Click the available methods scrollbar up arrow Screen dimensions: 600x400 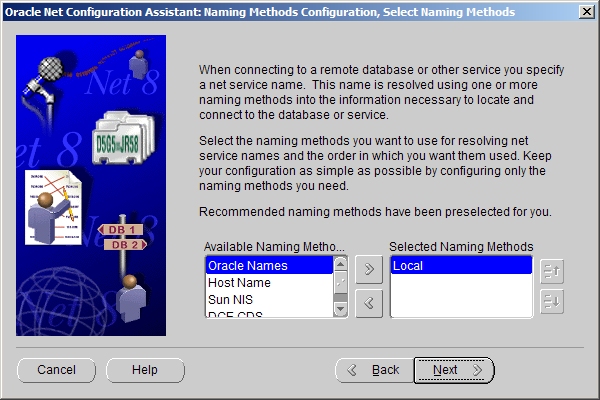coord(340,264)
